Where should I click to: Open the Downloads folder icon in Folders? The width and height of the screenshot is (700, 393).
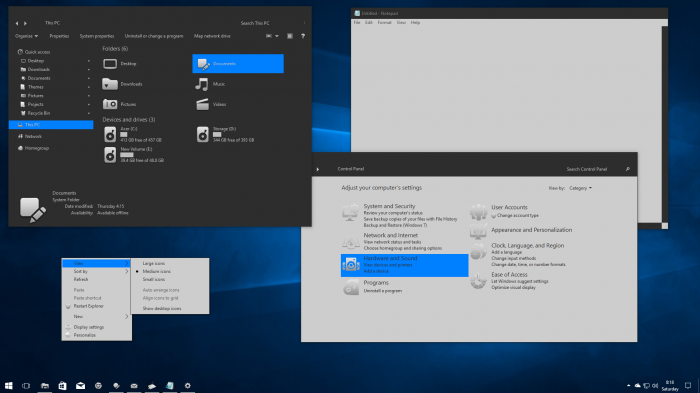tap(110, 84)
